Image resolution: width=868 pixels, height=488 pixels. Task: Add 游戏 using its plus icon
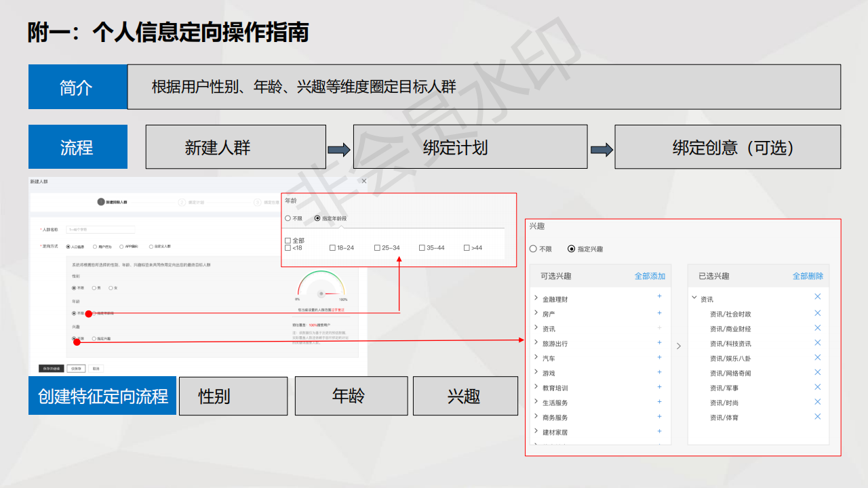[659, 372]
